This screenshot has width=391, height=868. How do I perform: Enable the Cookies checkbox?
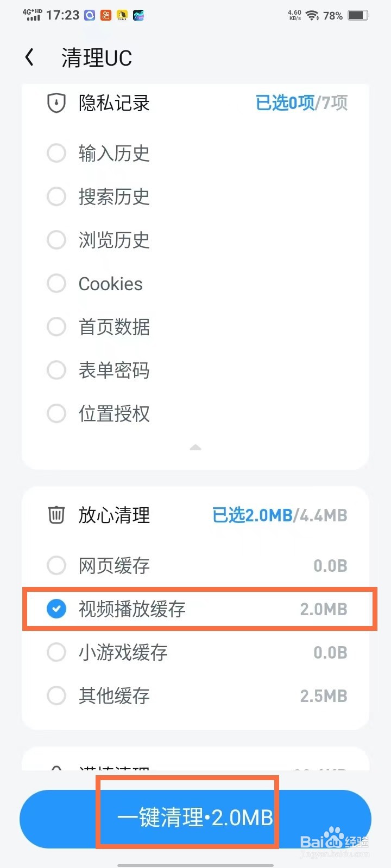(x=56, y=283)
